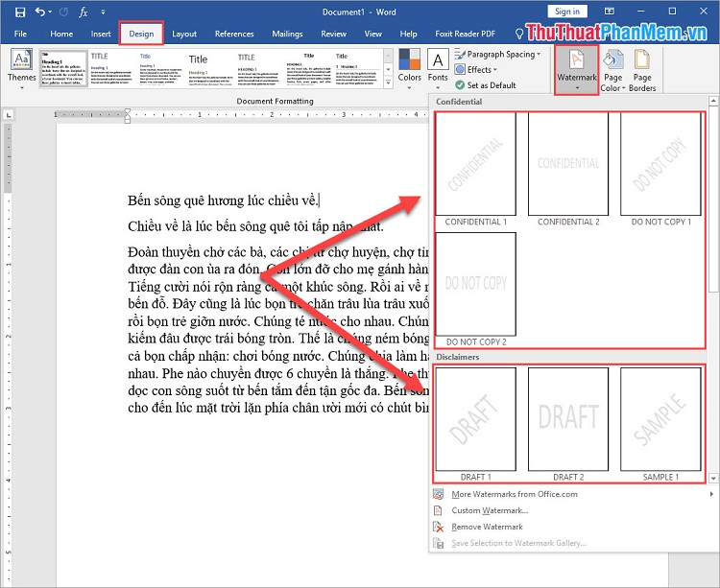The width and height of the screenshot is (720, 588).
Task: Open the Help tab
Action: (x=408, y=34)
